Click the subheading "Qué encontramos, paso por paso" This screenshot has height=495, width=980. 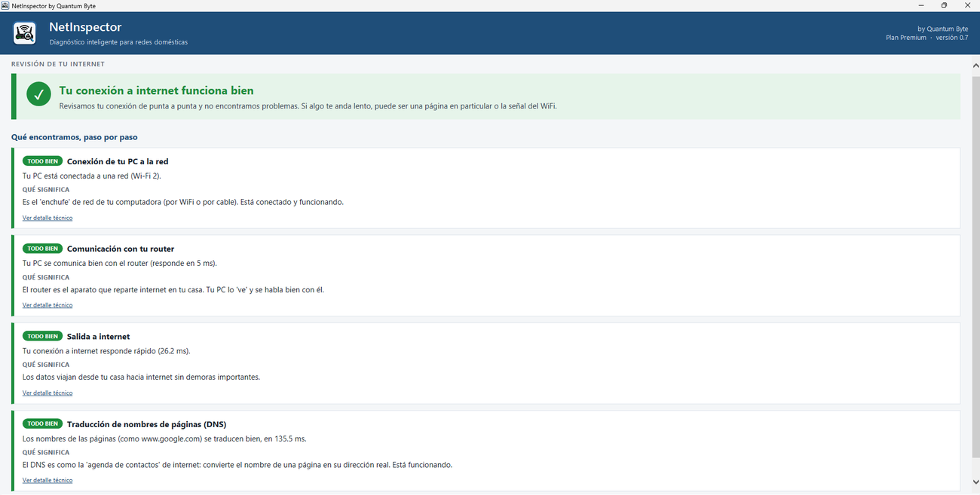coord(75,137)
